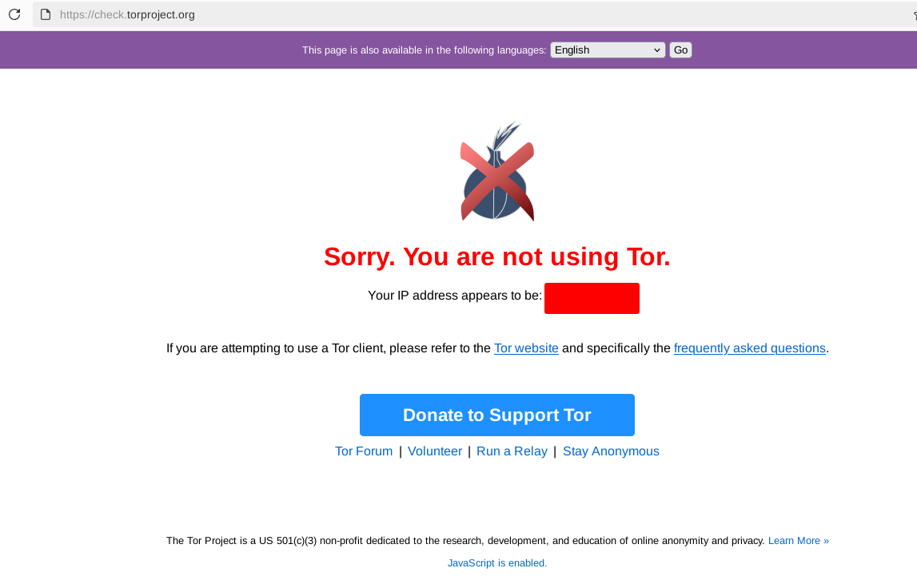
Task: Click Donate to Support Tor button
Action: pyautogui.click(x=497, y=415)
